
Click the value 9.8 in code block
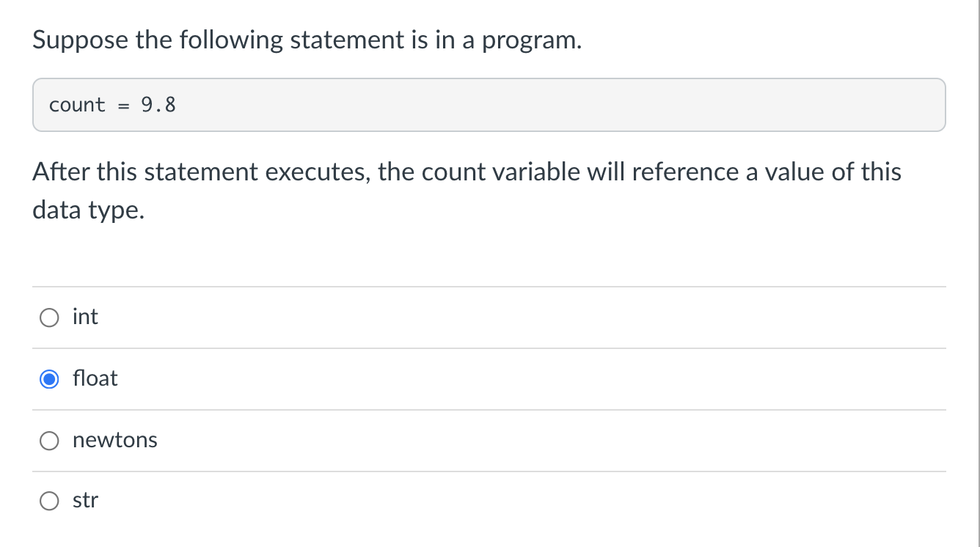tap(158, 105)
